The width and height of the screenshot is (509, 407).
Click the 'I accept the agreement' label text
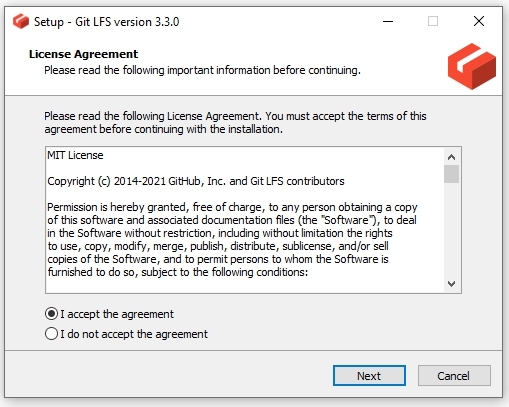(117, 314)
